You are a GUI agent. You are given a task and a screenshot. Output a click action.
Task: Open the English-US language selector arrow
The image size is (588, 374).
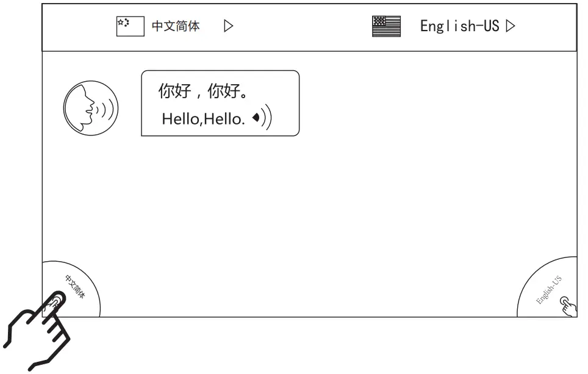tap(511, 26)
